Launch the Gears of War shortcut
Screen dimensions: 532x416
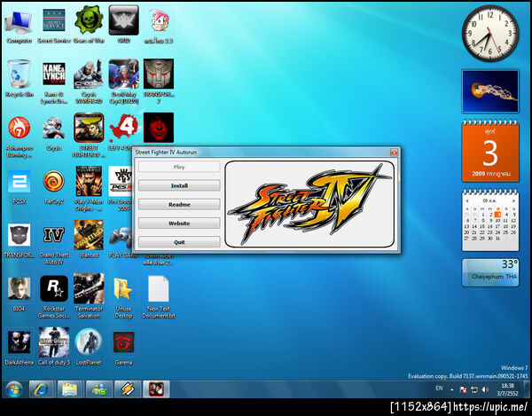point(89,26)
